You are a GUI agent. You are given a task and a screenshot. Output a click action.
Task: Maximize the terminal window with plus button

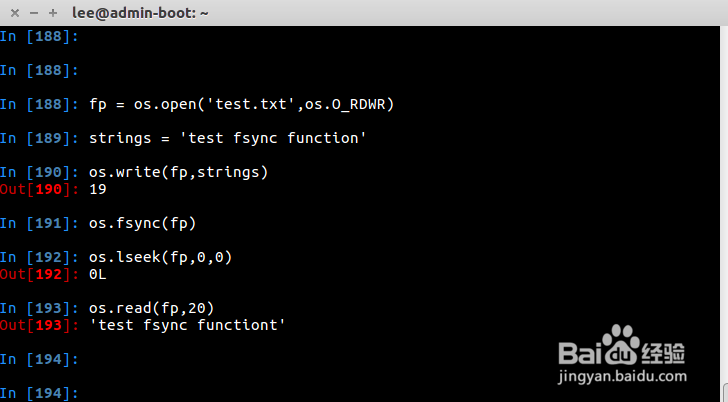tap(52, 14)
